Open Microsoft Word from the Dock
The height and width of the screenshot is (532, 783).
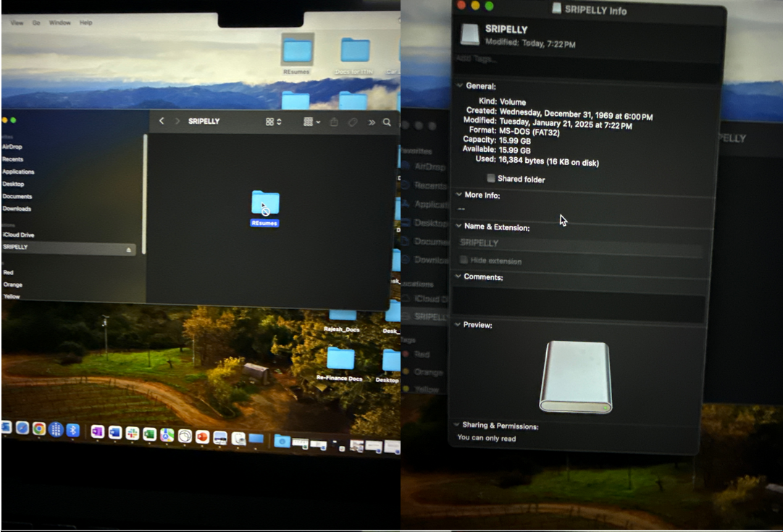pos(115,432)
